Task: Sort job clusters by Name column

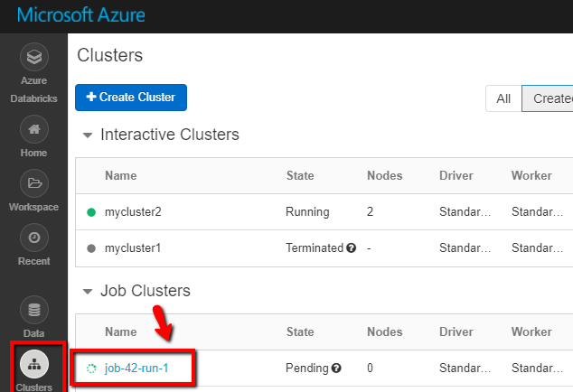Action: (x=120, y=331)
